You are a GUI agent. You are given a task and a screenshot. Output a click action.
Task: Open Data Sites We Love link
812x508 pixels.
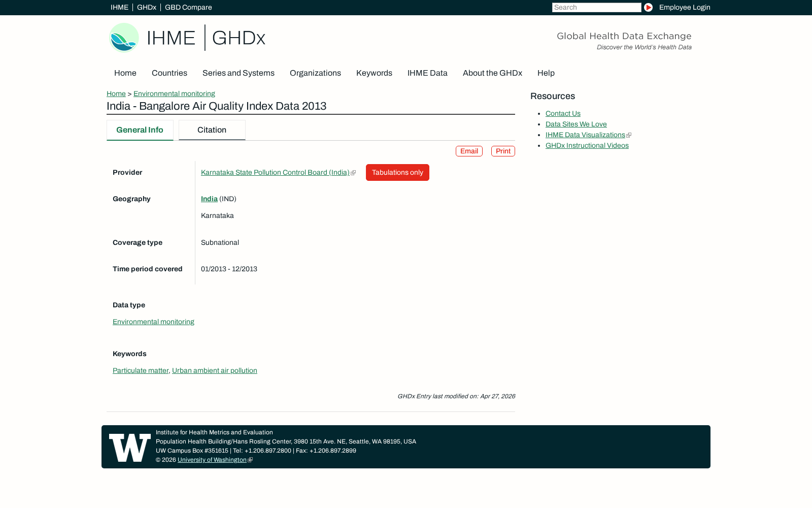(576, 124)
